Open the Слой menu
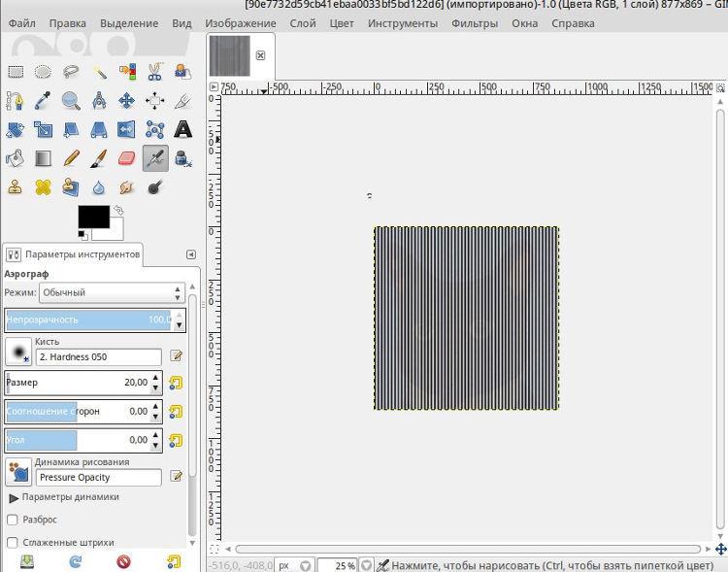The height and width of the screenshot is (572, 728). click(302, 23)
